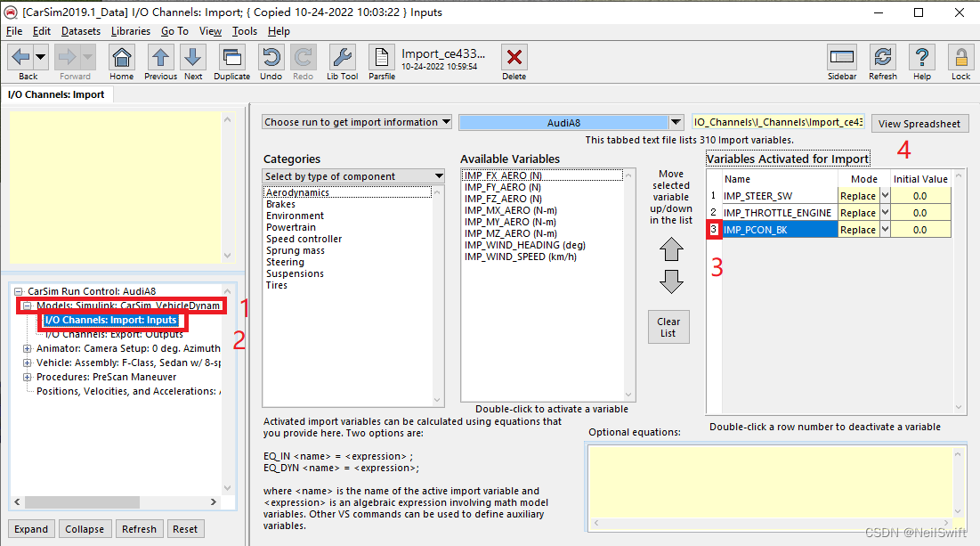Viewport: 980px width, 546px height.
Task: Open the Tools menu
Action: (245, 31)
